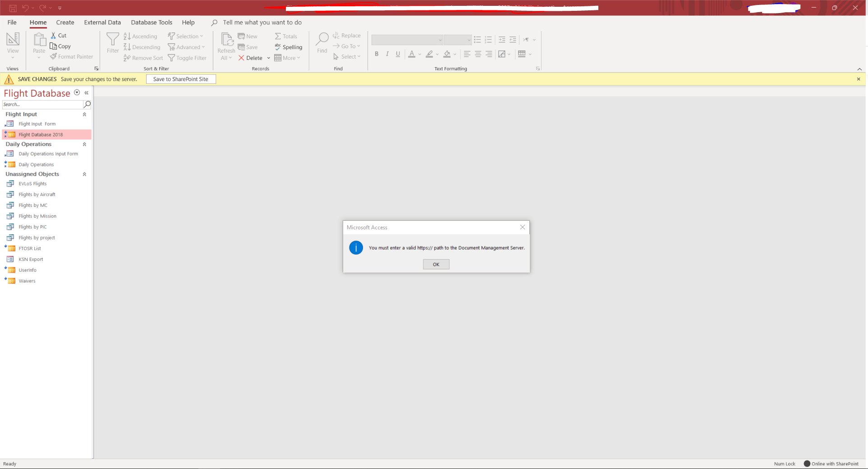Screen dimensions: 868x469
Task: Switch to the Database Tools tab
Action: point(152,23)
